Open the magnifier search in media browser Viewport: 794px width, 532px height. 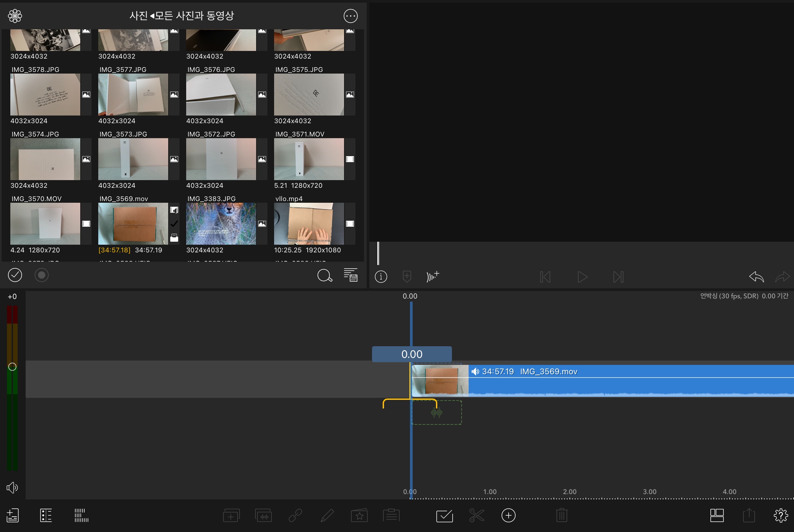pyautogui.click(x=324, y=276)
